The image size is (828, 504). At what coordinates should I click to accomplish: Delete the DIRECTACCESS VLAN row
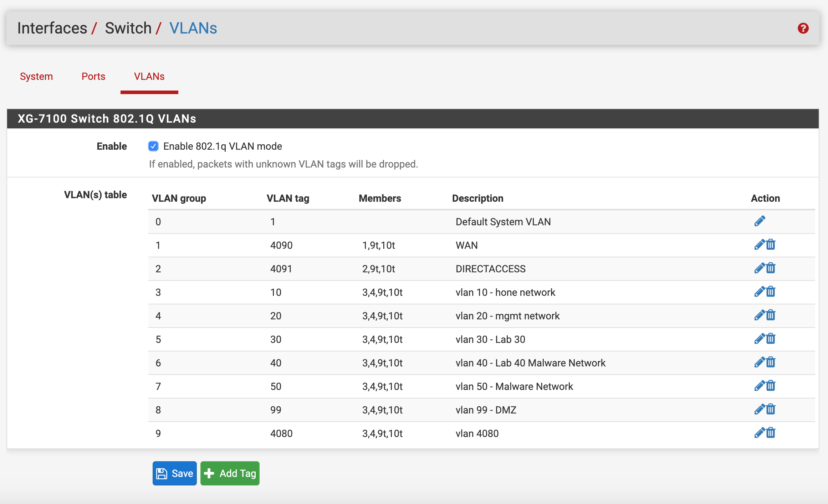[x=771, y=268]
